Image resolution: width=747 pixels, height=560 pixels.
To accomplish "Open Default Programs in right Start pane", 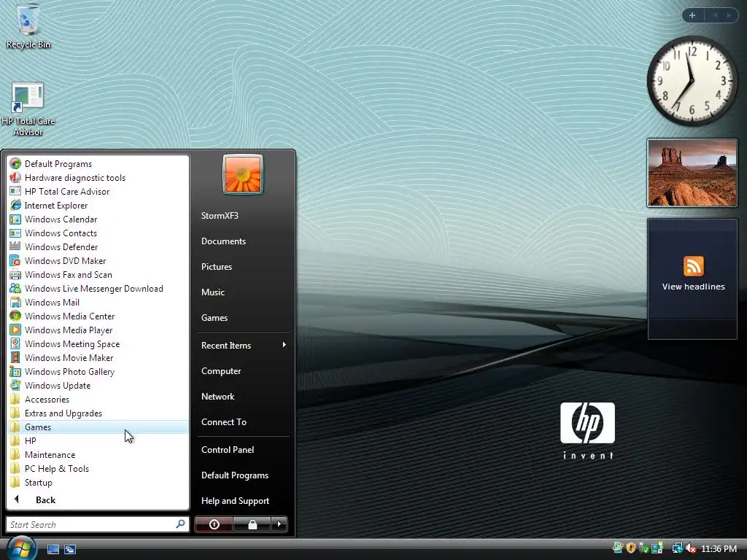I will click(244, 475).
